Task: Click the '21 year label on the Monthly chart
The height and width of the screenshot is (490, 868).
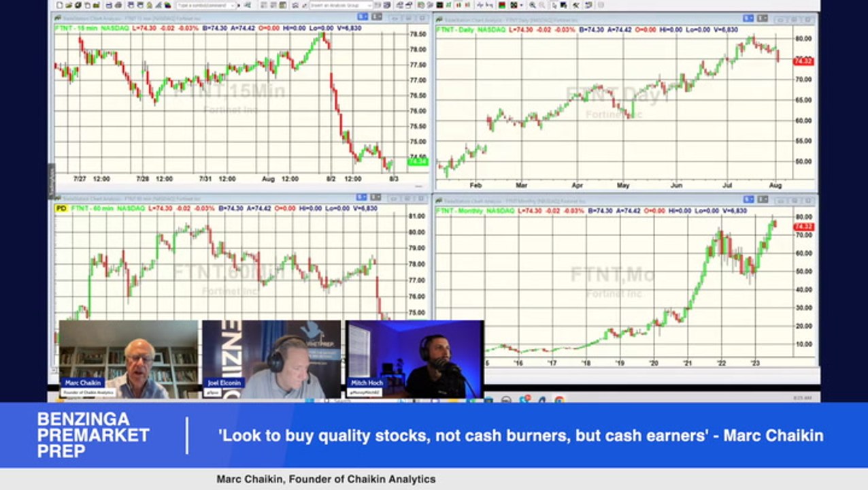Action: coord(687,363)
